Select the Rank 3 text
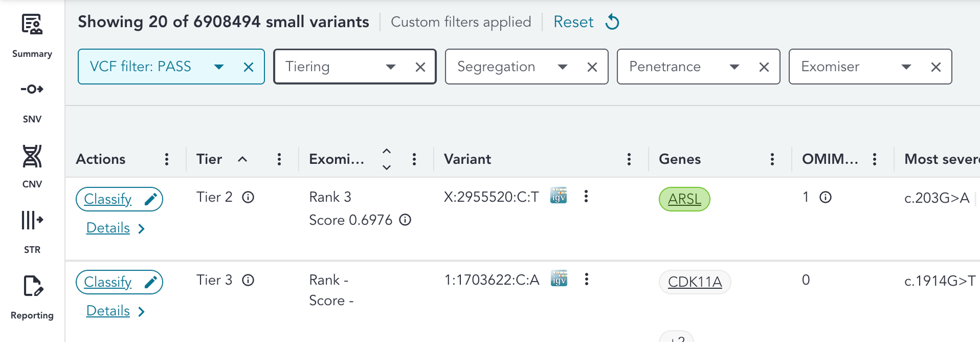The image size is (980, 342). pyautogui.click(x=330, y=197)
